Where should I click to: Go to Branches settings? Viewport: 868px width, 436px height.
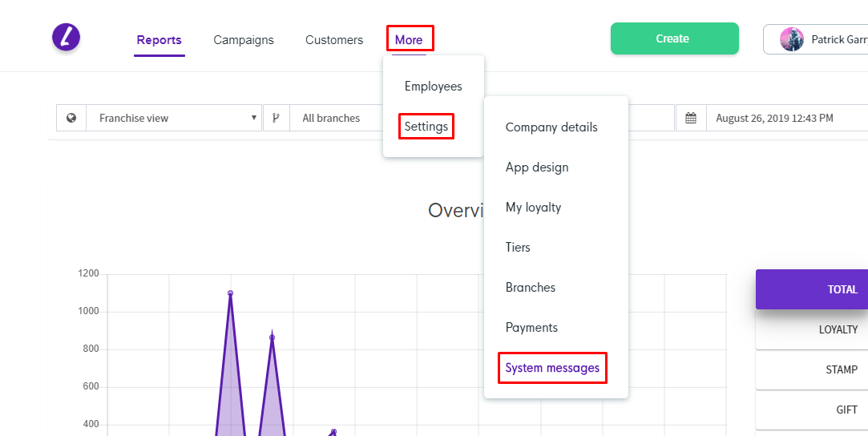(x=531, y=287)
